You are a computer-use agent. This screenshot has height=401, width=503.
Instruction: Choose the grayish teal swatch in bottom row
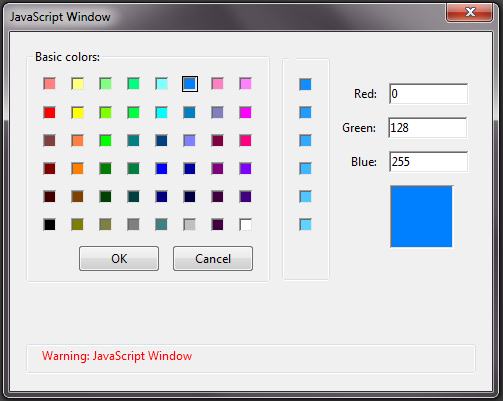coord(161,225)
